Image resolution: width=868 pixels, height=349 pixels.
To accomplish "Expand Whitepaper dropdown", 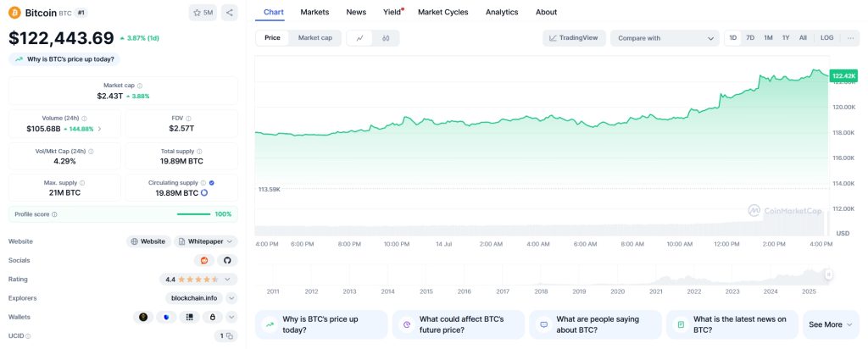I will coord(231,241).
